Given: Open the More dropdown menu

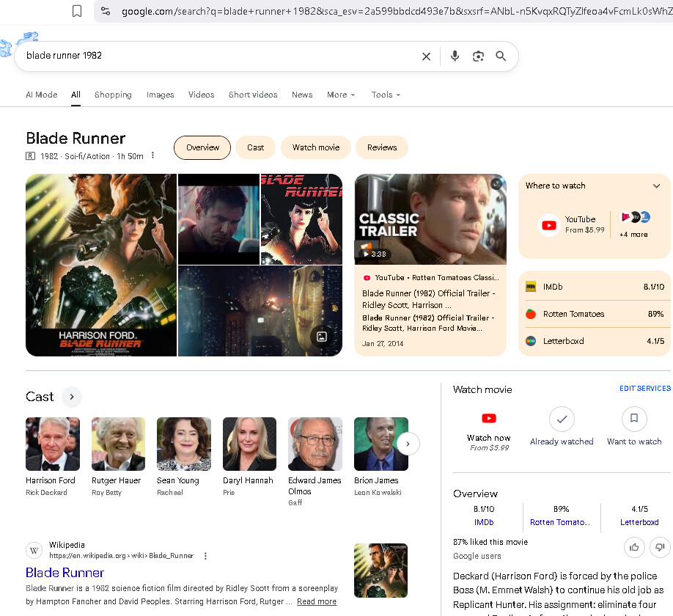Looking at the screenshot, I should coord(341,95).
